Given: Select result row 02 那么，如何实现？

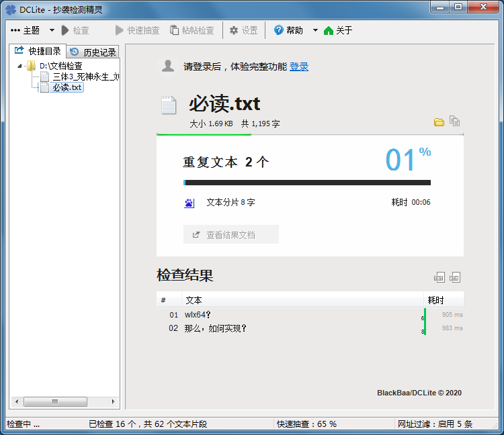Looking at the screenshot, I should click(310, 328).
